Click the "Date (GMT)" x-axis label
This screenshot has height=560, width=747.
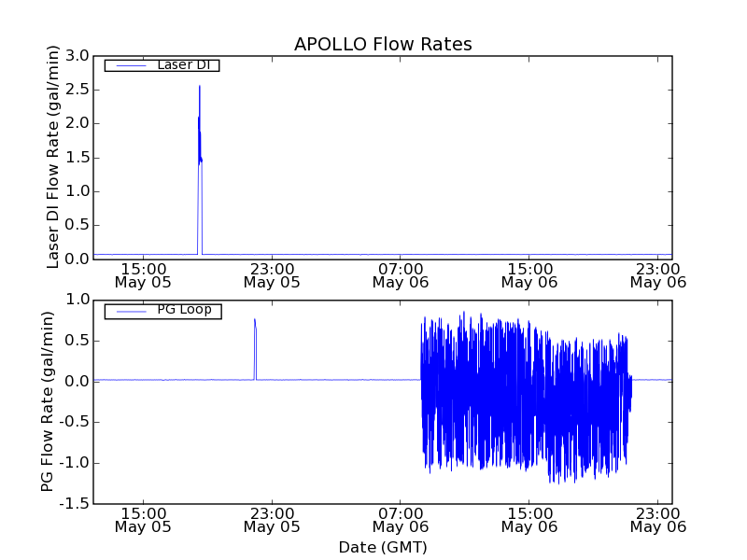tap(383, 548)
